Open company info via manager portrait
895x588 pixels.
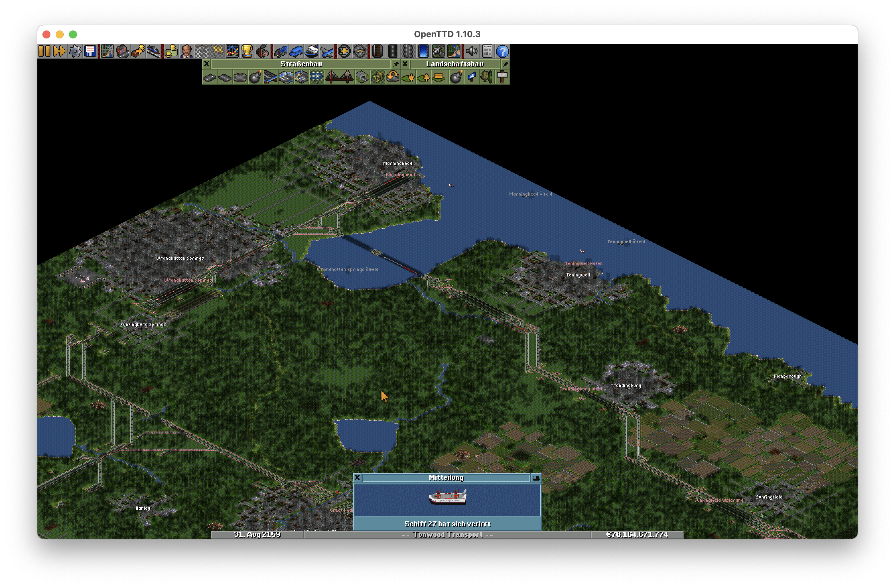(186, 51)
